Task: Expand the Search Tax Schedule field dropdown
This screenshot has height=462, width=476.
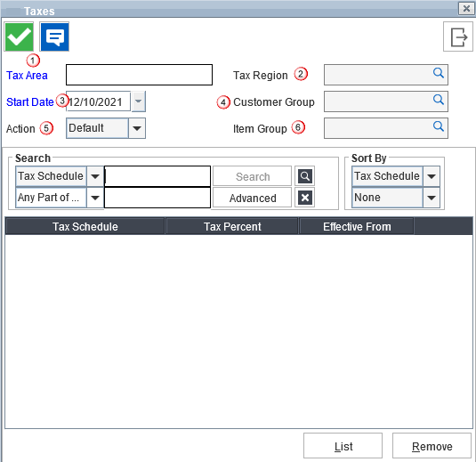Action: point(95,176)
